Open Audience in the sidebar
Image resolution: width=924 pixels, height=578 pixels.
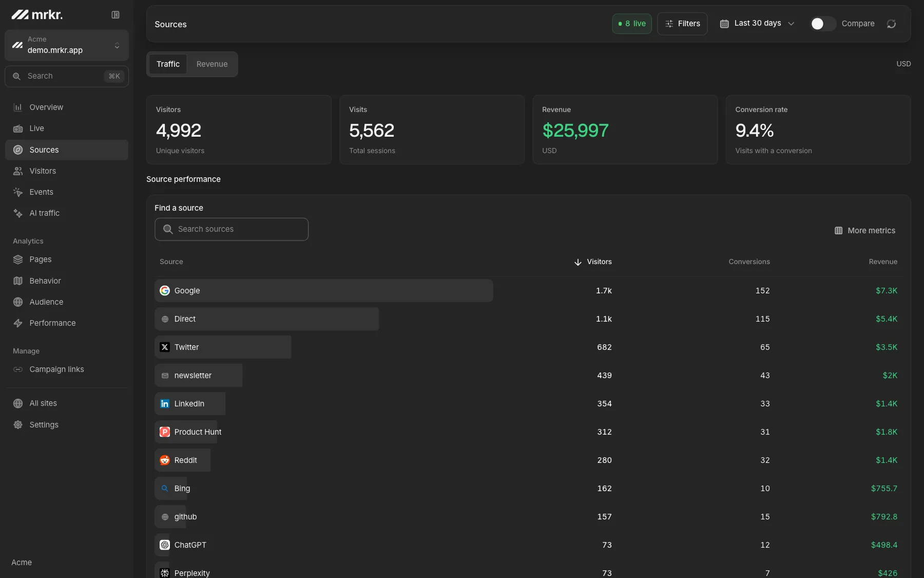(x=67, y=302)
